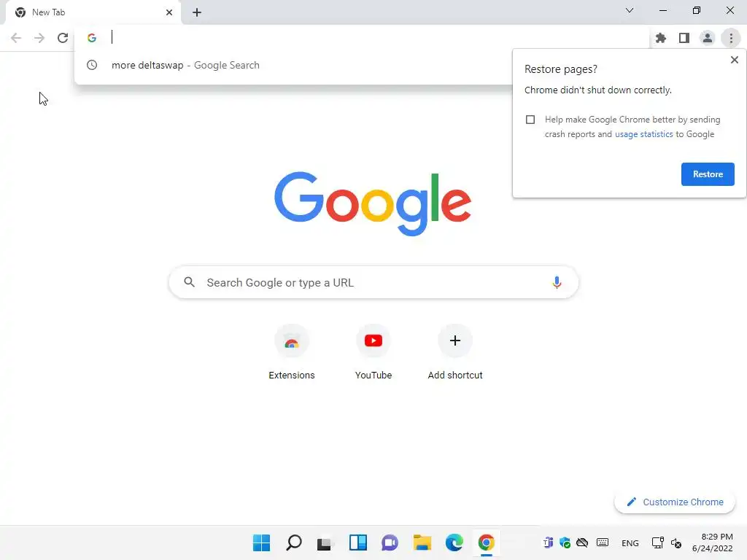Viewport: 747px width, 560px height.
Task: Open network status tray icon
Action: [658, 542]
